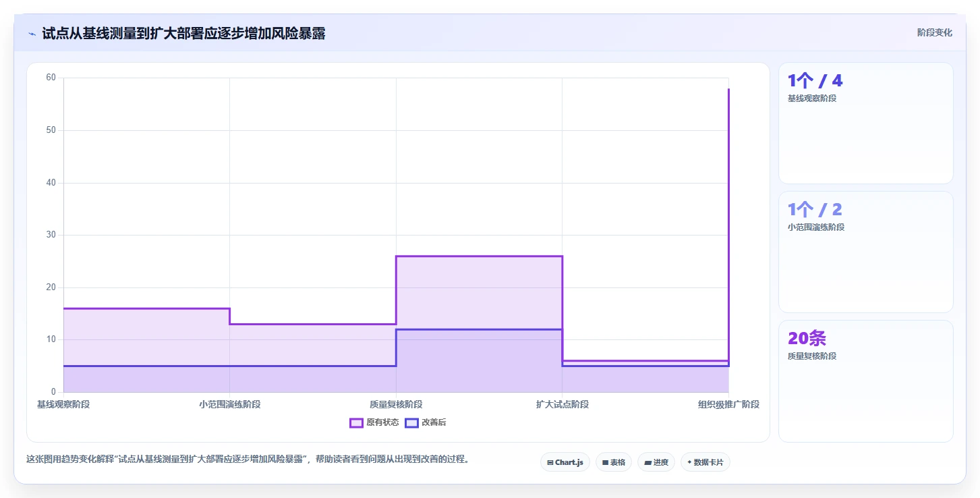Click the chart description text below the chart
The image size is (980, 498).
[x=248, y=460]
